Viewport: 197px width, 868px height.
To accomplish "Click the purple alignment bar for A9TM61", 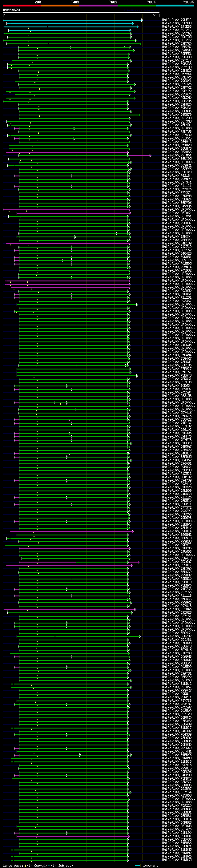I will coord(140,155).
